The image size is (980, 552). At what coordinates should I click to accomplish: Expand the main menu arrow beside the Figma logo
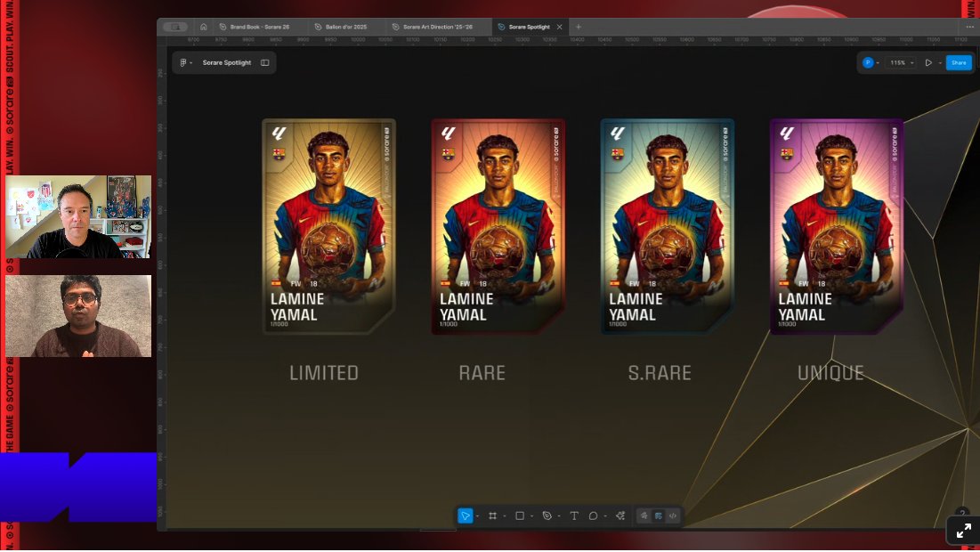[x=190, y=63]
